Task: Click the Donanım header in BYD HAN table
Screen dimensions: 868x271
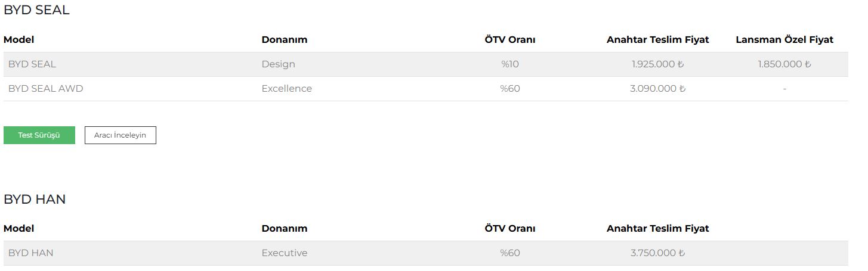Action: click(284, 229)
